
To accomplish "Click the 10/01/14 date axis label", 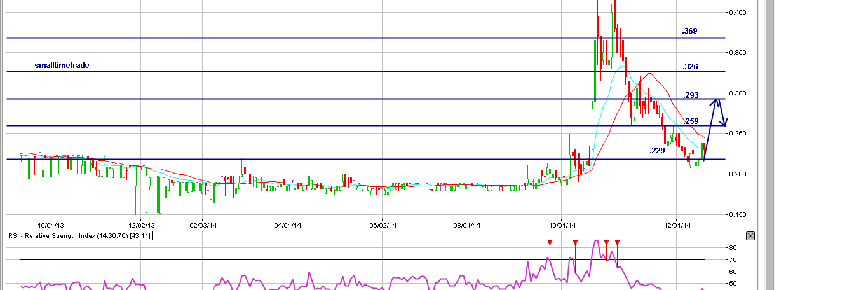I will pos(562,224).
